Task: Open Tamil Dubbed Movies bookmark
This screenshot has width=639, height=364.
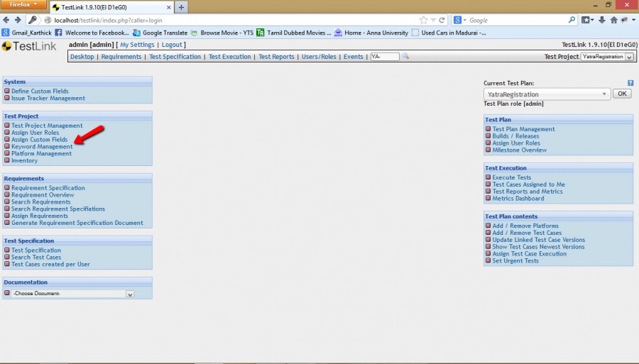Action: [294, 33]
